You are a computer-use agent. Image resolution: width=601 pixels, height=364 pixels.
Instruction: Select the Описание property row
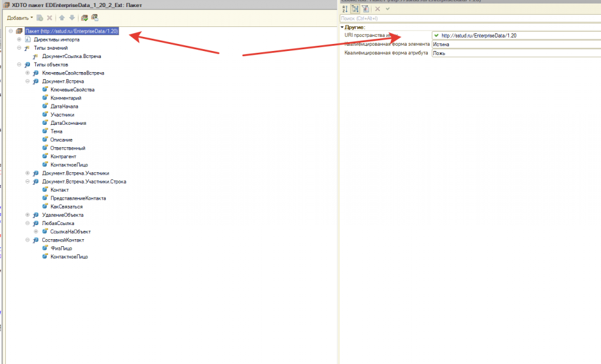tap(61, 140)
